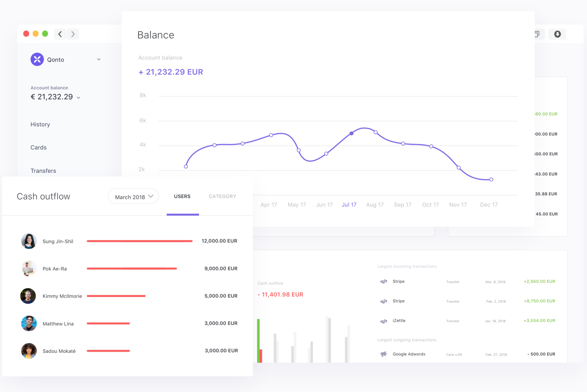Image resolution: width=587 pixels, height=392 pixels.
Task: Click Sung Jin-Shil's avatar
Action: click(29, 241)
